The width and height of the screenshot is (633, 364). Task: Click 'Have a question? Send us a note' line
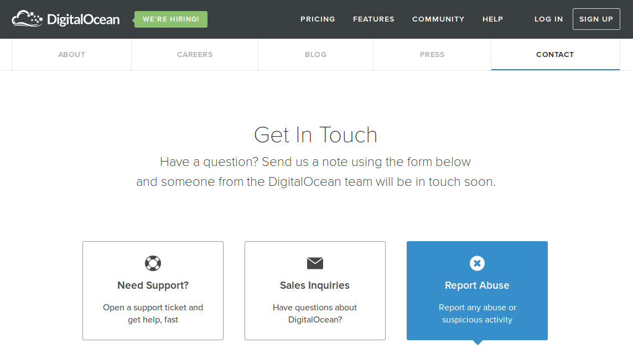click(315, 162)
